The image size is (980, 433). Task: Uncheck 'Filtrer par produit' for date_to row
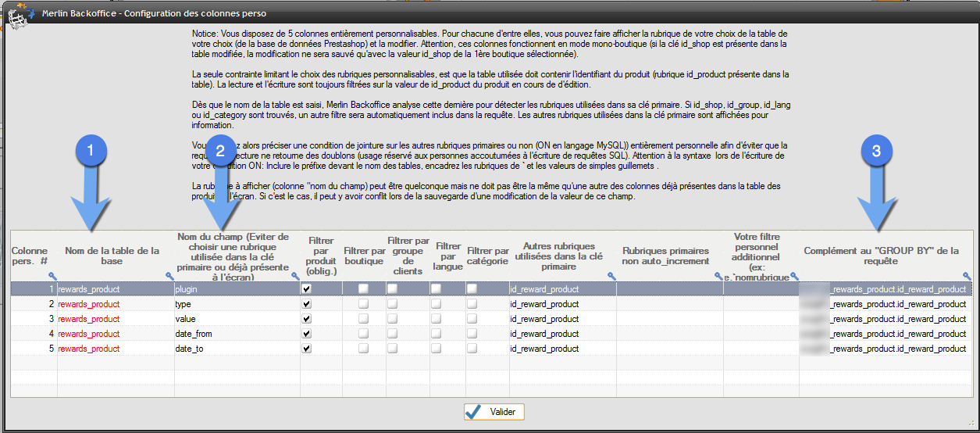tap(307, 349)
